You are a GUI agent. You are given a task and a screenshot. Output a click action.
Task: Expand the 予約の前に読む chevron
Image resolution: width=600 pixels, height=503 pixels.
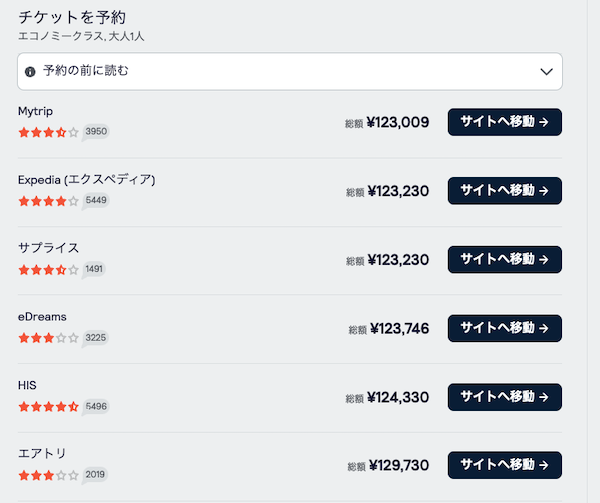(546, 72)
